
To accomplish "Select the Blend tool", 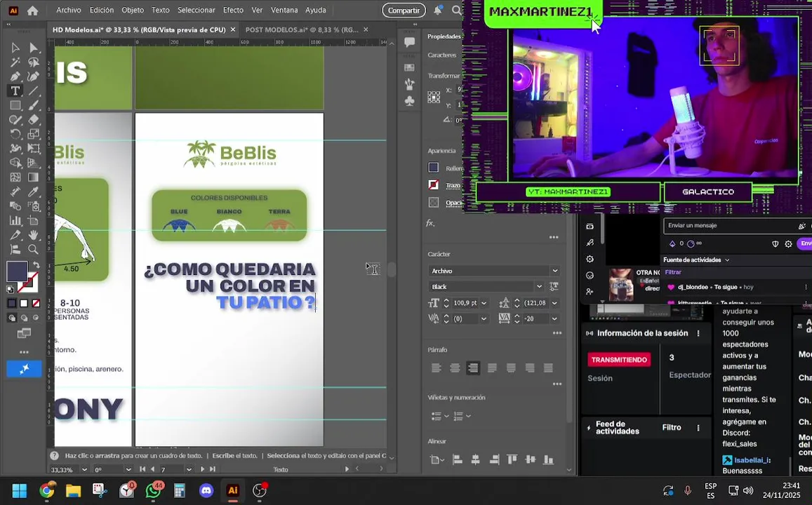I will pos(15,206).
